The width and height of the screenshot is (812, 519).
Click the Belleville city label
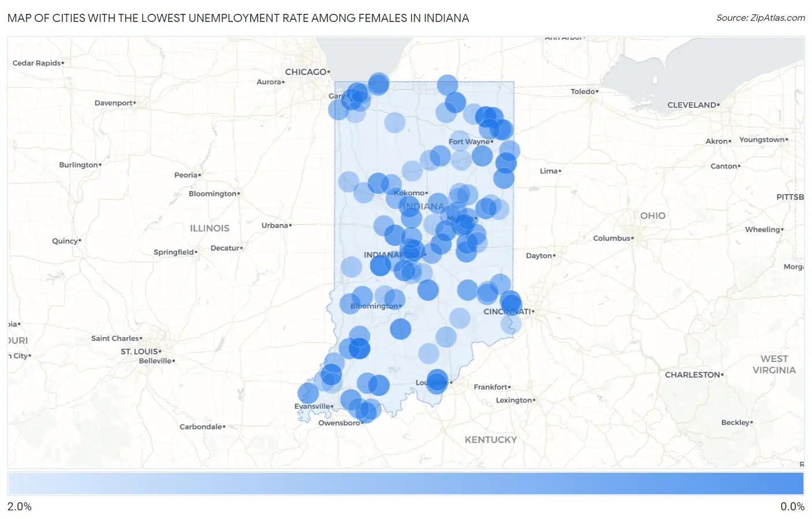pyautogui.click(x=155, y=360)
